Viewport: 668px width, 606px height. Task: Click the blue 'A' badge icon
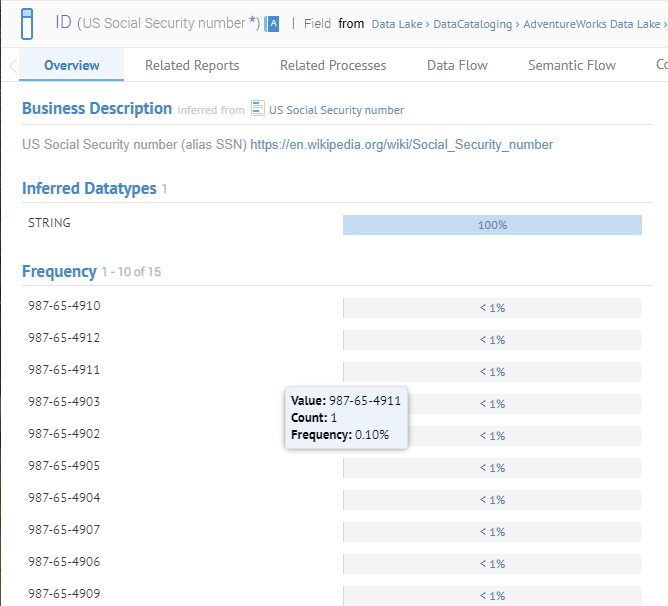272,23
